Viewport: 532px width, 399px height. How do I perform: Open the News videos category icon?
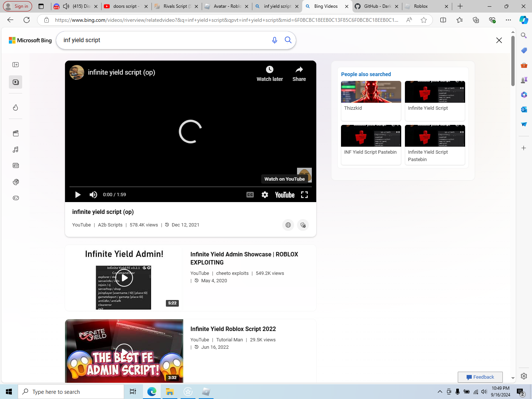point(16,166)
